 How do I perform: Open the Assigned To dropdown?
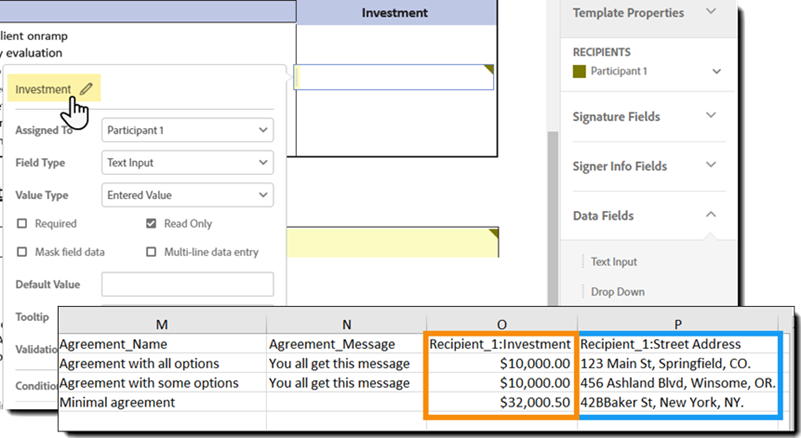point(188,130)
